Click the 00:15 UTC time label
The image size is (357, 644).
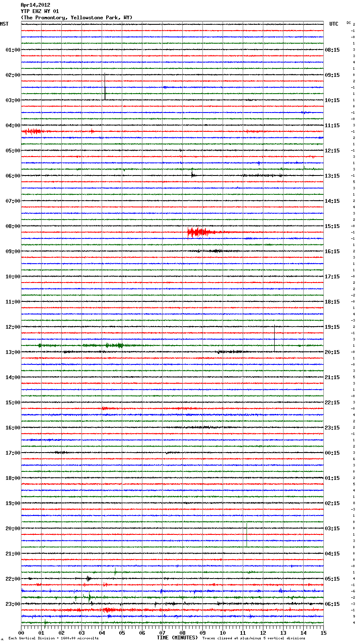[332, 453]
